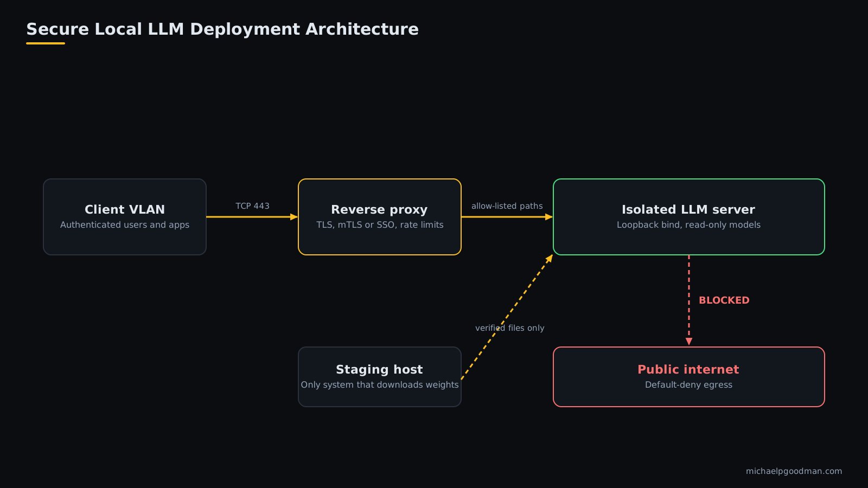Click the michaelpgoodman.com credit text

tap(794, 471)
